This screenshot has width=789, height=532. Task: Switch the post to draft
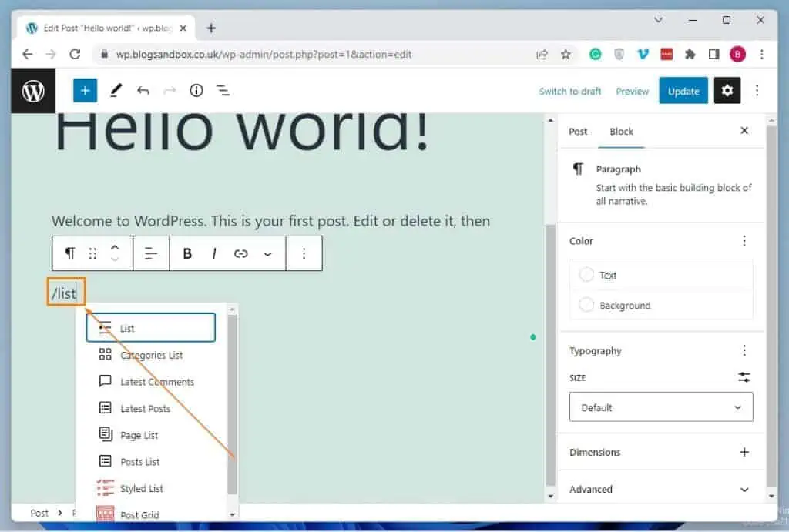(570, 91)
